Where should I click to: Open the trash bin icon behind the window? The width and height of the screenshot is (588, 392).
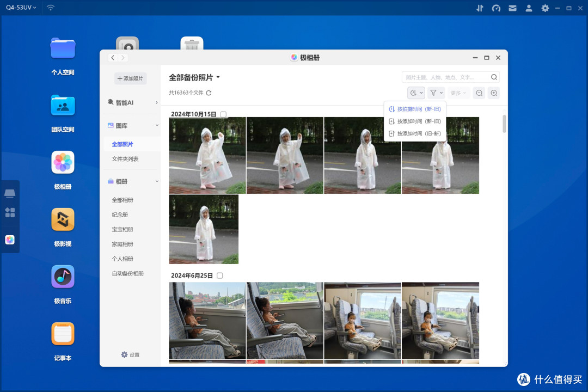(x=192, y=43)
